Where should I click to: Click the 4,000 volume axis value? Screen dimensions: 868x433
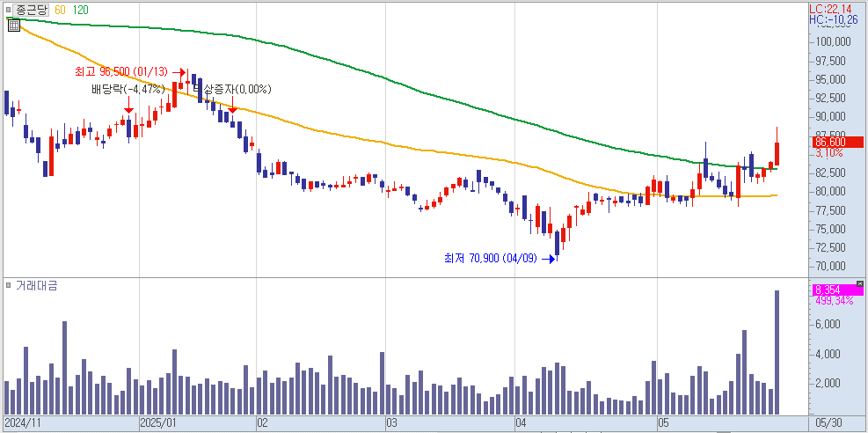tap(828, 353)
